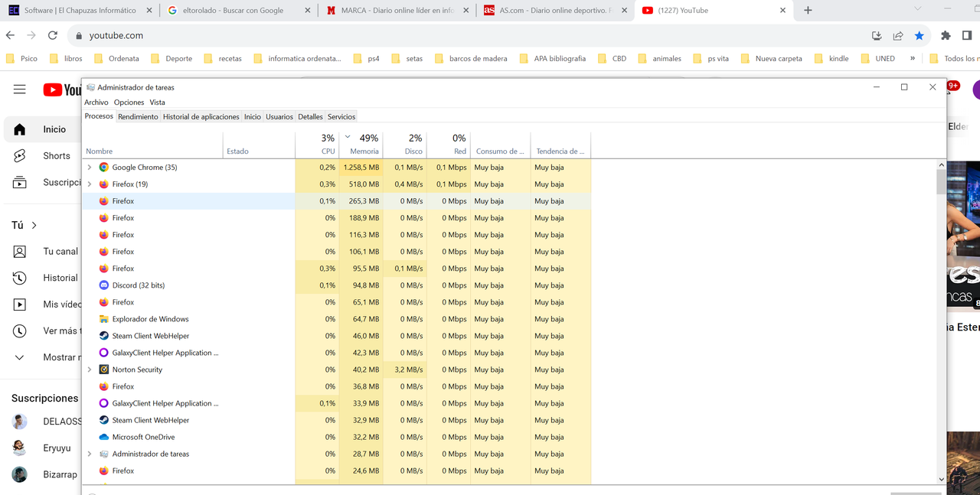This screenshot has height=495, width=980.
Task: Show hidden bookmarks with the » chevron
Action: click(913, 58)
